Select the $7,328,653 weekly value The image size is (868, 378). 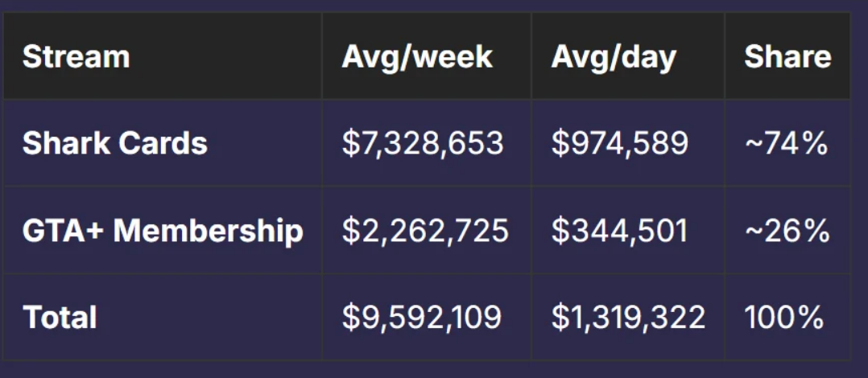[423, 143]
